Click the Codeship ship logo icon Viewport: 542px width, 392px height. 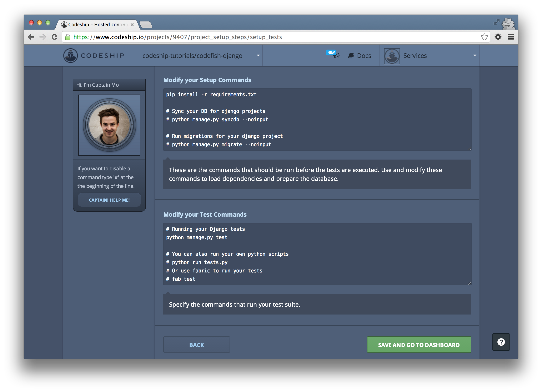click(x=70, y=55)
